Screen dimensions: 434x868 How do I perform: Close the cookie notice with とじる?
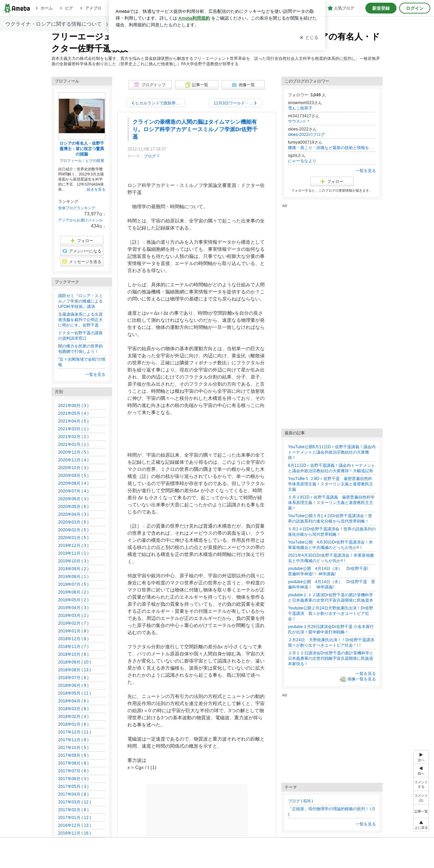click(x=309, y=38)
